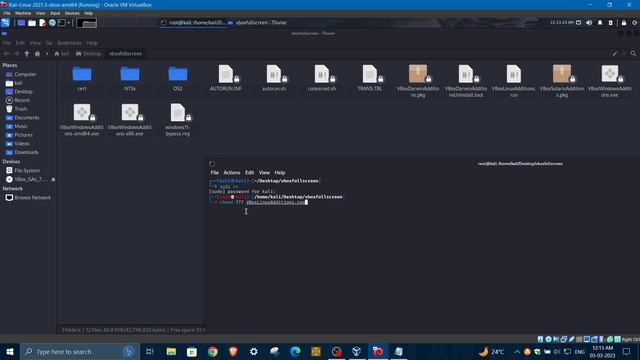Click the vboxfullscreen path bar button

pyautogui.click(x=125, y=53)
